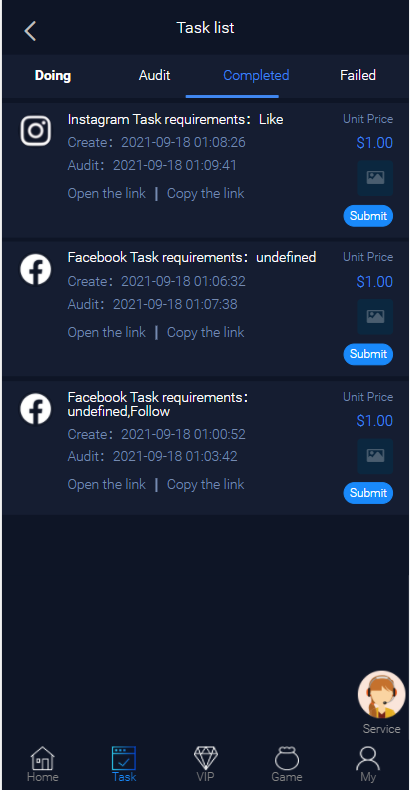The width and height of the screenshot is (410, 790).
Task: Go back using the left arrow
Action: click(30, 31)
